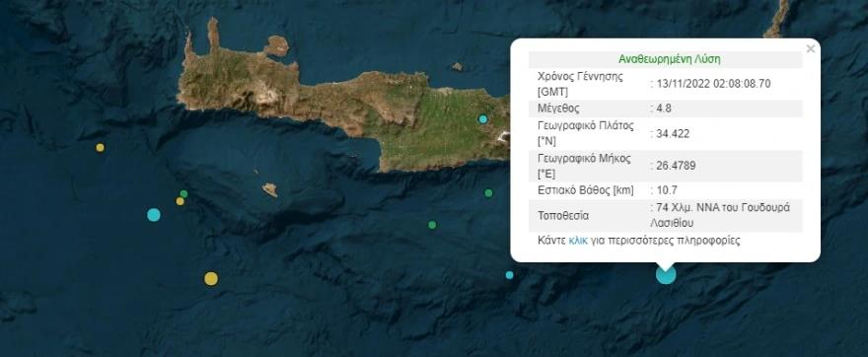Select the large cyan marker west of Gavdos island
Screen dimensions: 868x357
coord(154,215)
